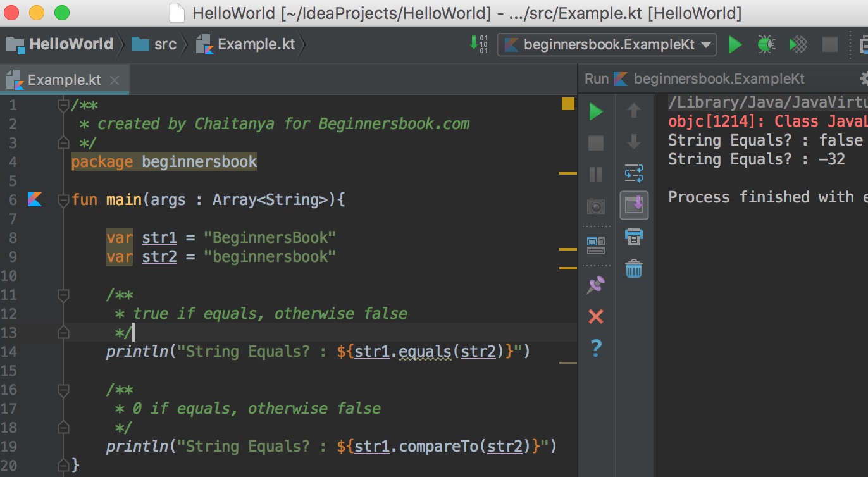Run main function from the Kotlin gutter icon
This screenshot has width=868, height=477.
tap(35, 199)
